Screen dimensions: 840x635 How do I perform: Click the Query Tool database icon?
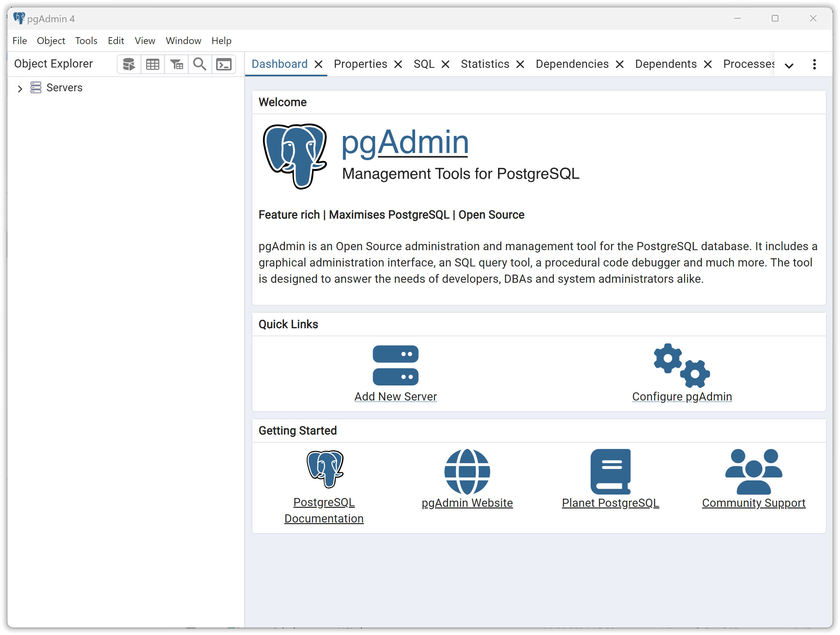(x=129, y=64)
